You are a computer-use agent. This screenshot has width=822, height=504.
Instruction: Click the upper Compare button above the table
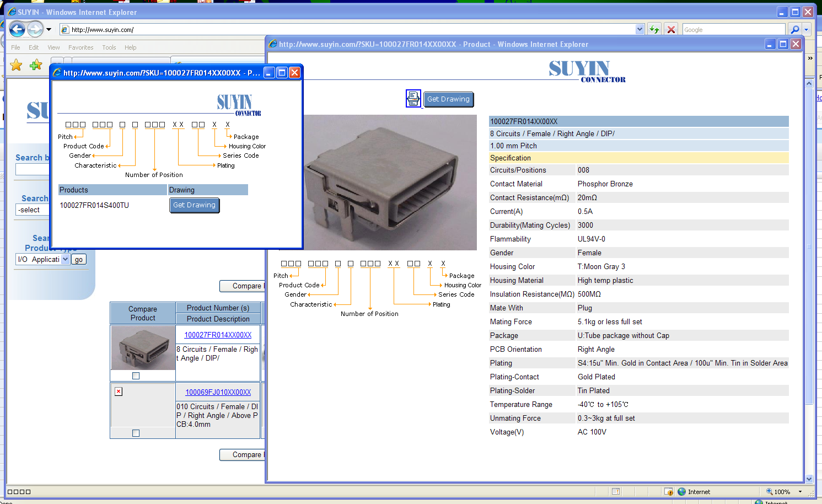click(243, 286)
